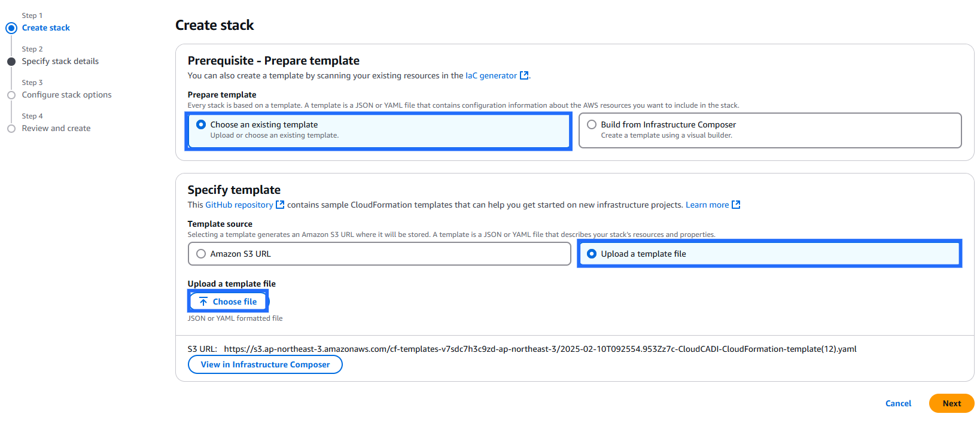Cancel the stack creation
Image resolution: width=980 pixels, height=432 pixels.
tap(898, 403)
